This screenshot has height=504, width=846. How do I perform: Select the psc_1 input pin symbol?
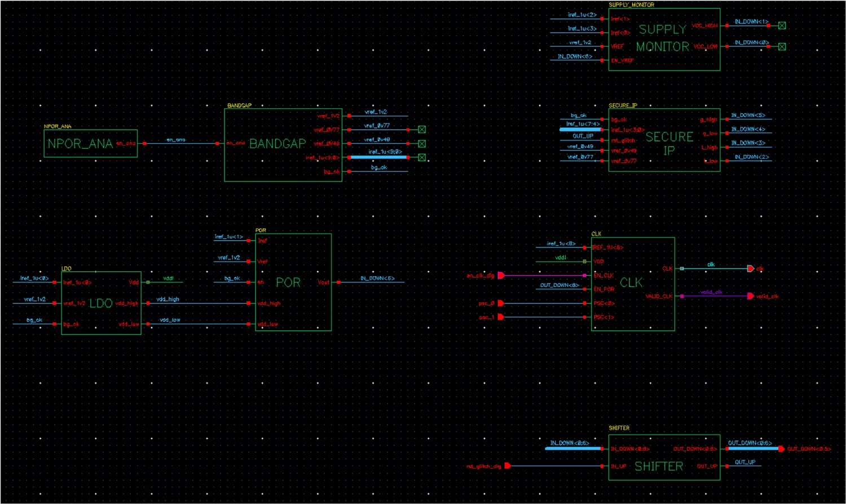coord(501,317)
